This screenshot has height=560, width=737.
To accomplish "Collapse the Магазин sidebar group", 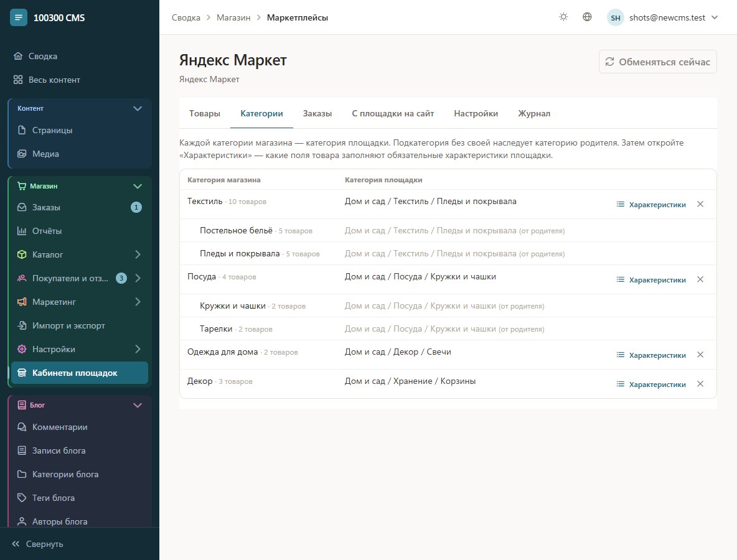I will point(137,186).
